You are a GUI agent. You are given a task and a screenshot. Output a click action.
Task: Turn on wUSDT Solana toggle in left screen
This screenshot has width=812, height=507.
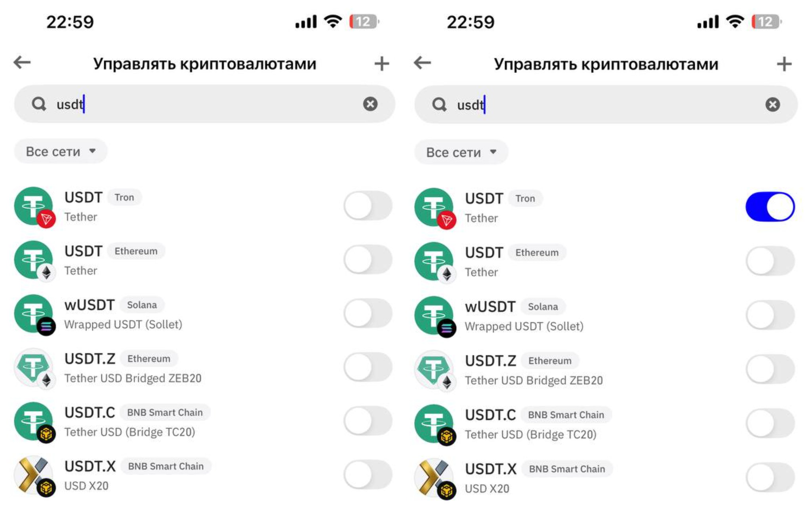pyautogui.click(x=368, y=313)
